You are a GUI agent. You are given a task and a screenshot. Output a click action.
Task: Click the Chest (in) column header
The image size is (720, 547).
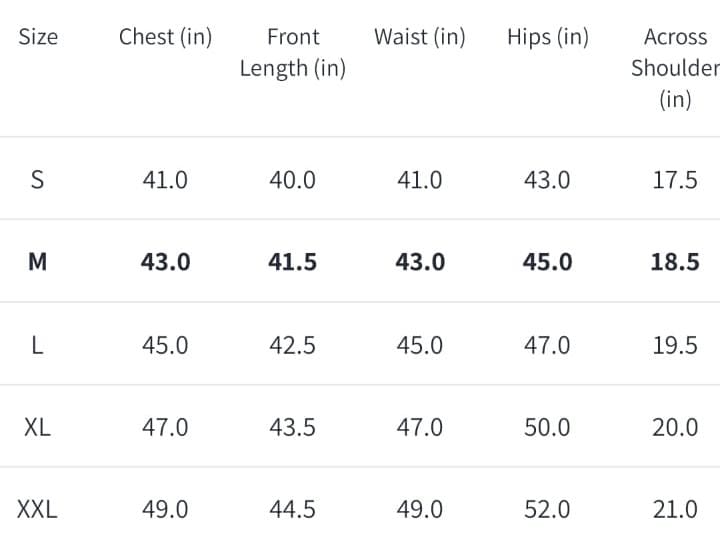pyautogui.click(x=165, y=37)
